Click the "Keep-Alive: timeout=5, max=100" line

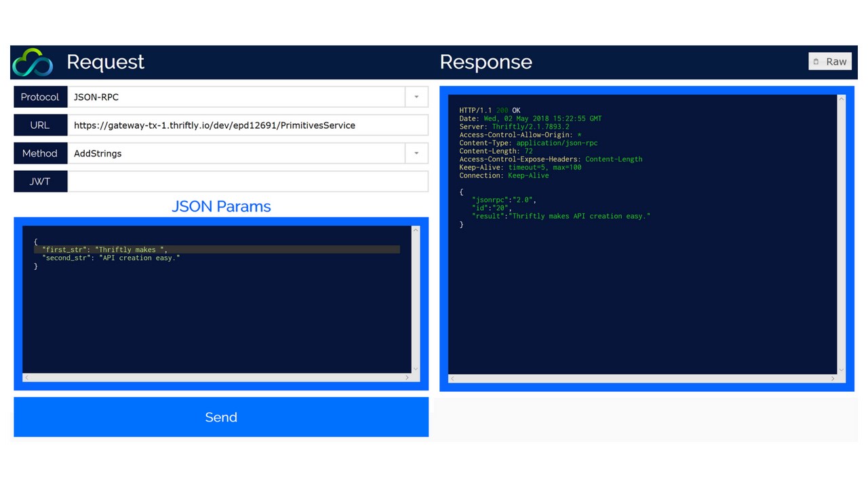(520, 167)
